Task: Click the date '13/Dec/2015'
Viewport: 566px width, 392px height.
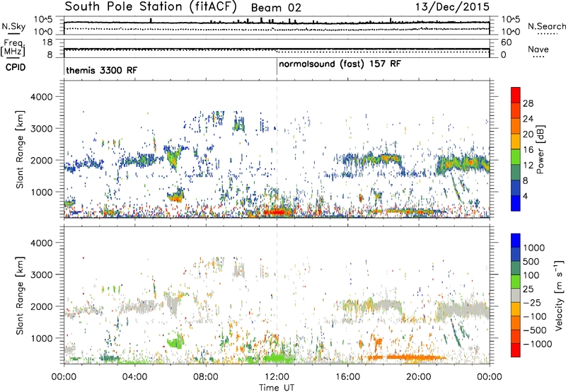Action: (452, 6)
